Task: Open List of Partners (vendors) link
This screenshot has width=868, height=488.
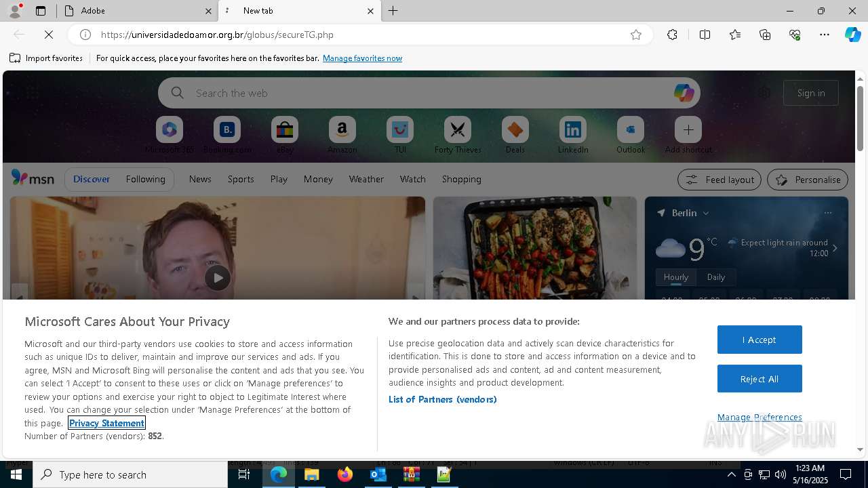Action: point(443,399)
